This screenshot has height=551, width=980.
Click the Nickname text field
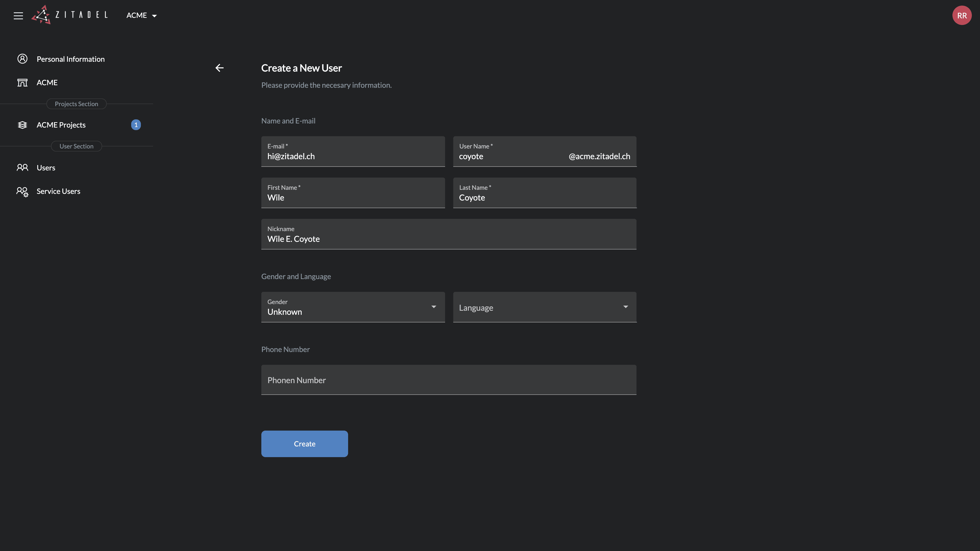pos(449,239)
